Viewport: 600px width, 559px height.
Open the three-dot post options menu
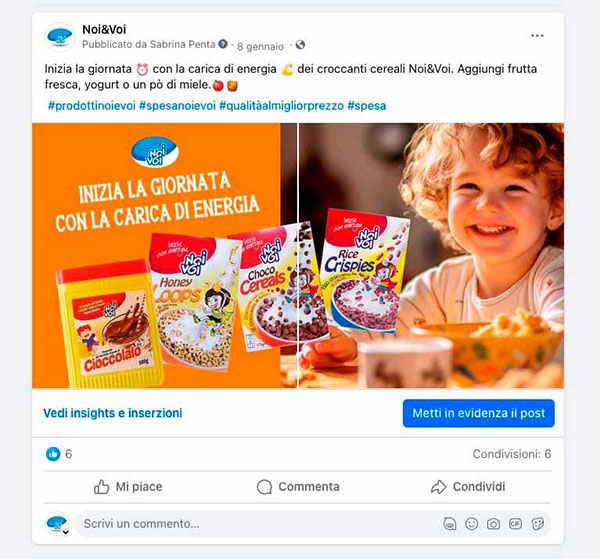(x=537, y=36)
